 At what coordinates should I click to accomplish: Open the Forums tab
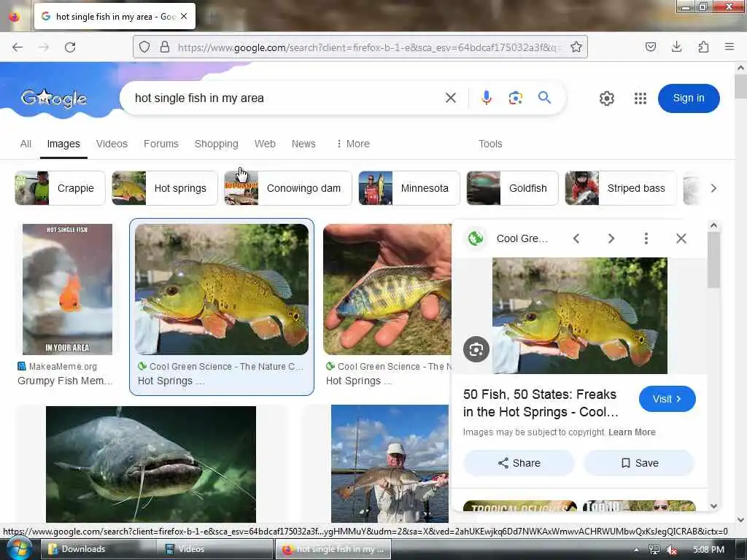pos(161,144)
